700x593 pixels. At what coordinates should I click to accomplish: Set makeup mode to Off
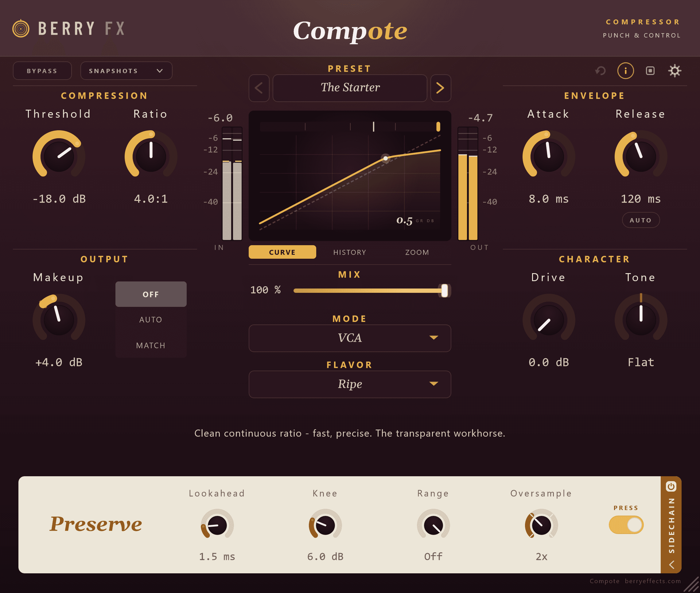(151, 294)
